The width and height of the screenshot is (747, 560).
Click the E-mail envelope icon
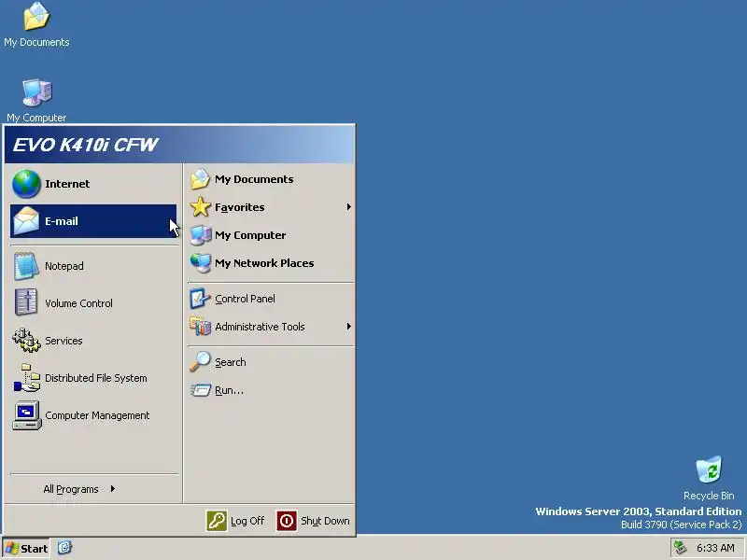26,221
